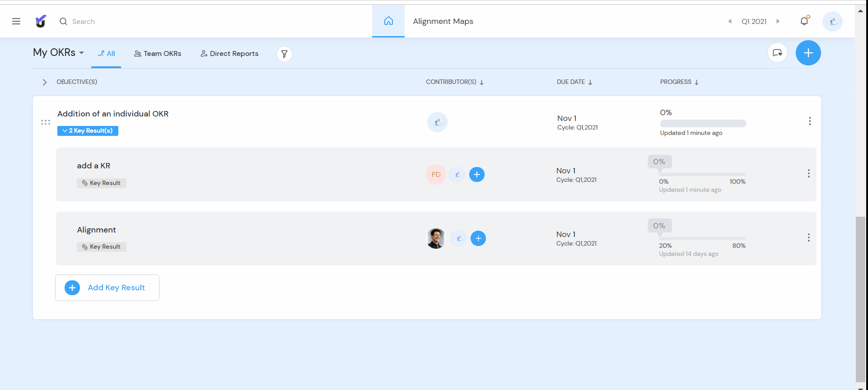Click the app logo icon
Image resolution: width=868 pixels, height=390 pixels.
(41, 21)
